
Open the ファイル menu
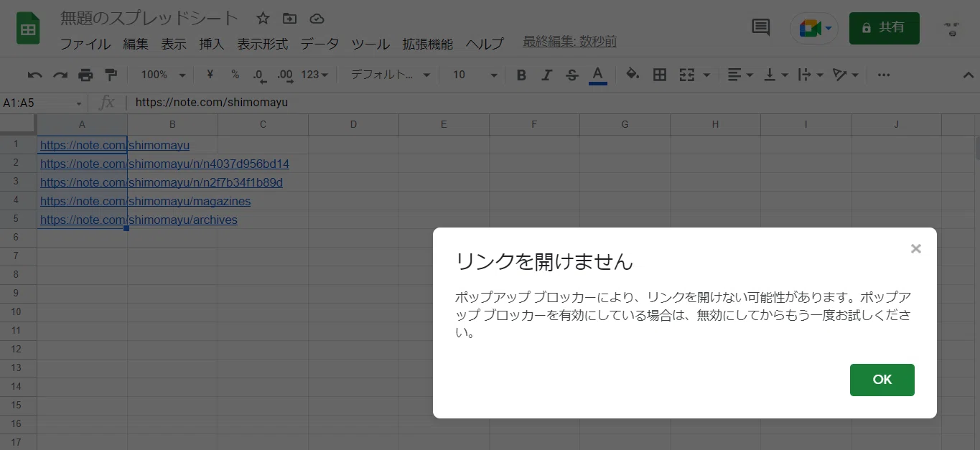pyautogui.click(x=85, y=44)
